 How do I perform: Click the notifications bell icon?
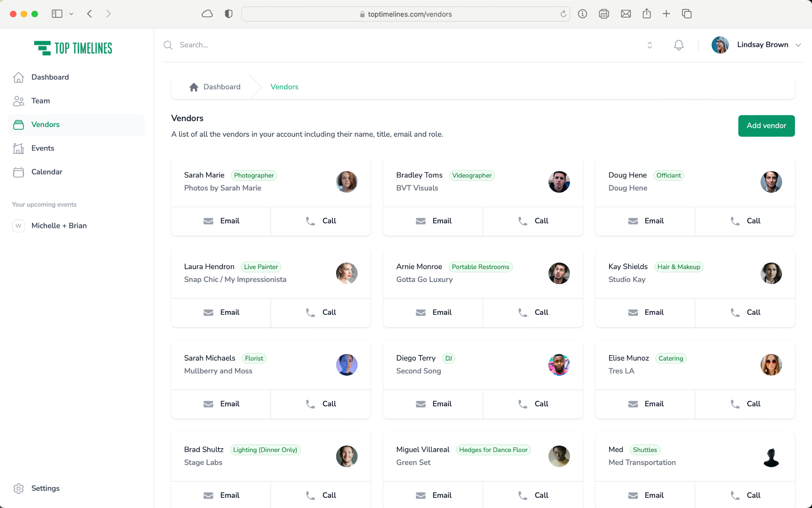click(x=679, y=45)
